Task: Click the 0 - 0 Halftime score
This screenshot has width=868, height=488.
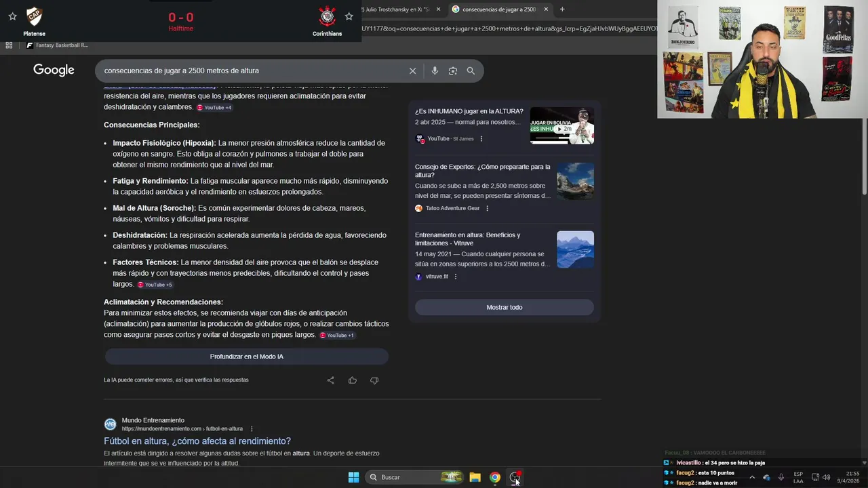Action: [181, 21]
